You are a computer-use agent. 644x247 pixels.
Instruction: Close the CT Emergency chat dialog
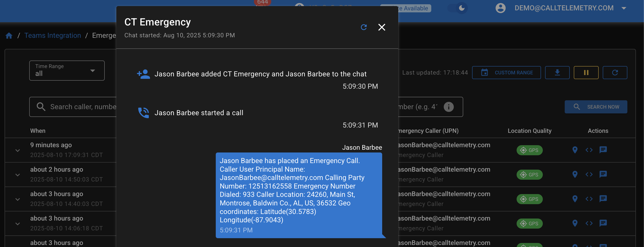(x=382, y=27)
